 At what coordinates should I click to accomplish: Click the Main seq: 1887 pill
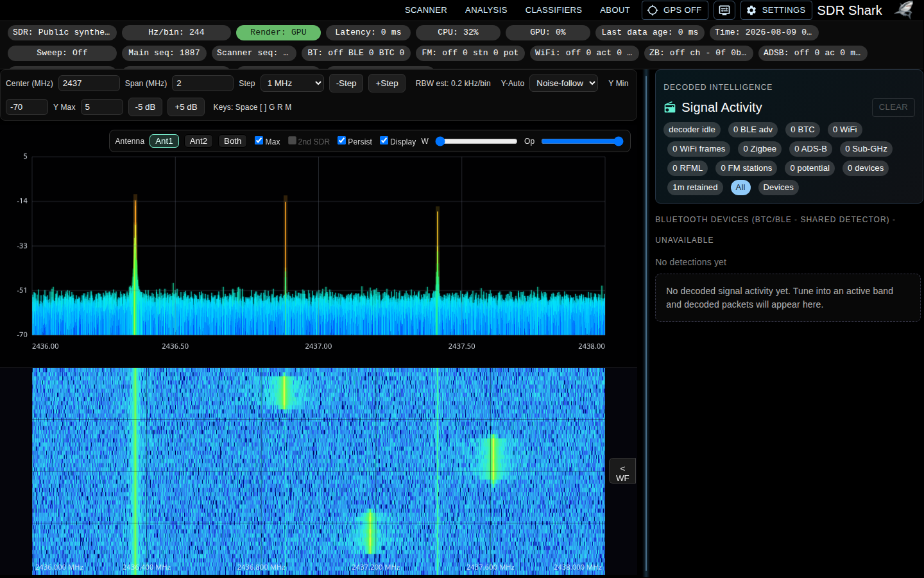(164, 53)
